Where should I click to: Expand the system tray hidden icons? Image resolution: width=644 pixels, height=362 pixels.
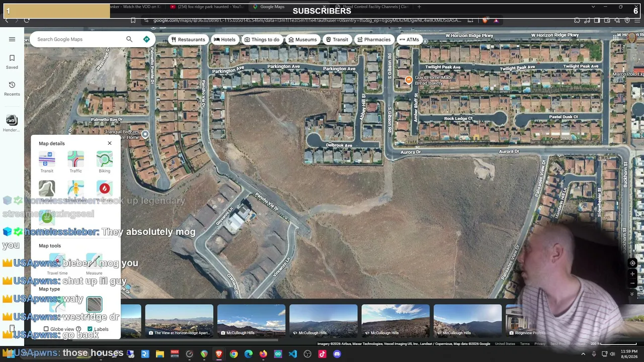[x=583, y=354]
